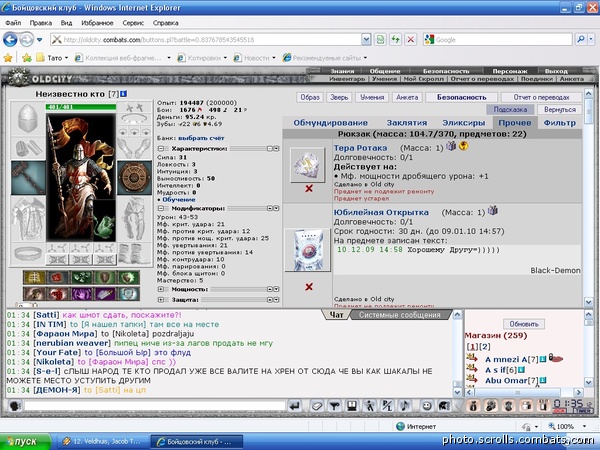Click the Образ button
Screen dimensions: 600x450
click(x=310, y=97)
